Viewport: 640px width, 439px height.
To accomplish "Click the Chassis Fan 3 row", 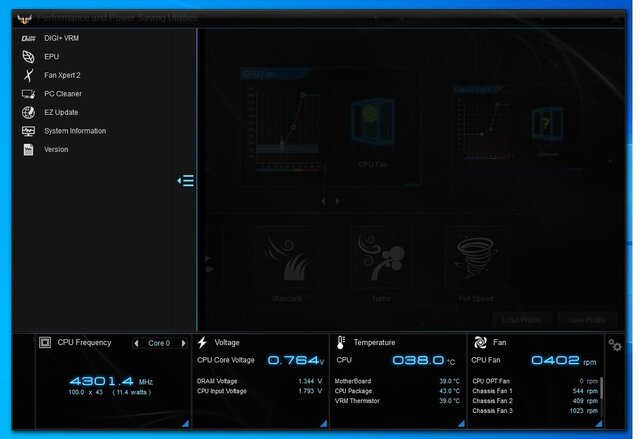I will coord(535,410).
